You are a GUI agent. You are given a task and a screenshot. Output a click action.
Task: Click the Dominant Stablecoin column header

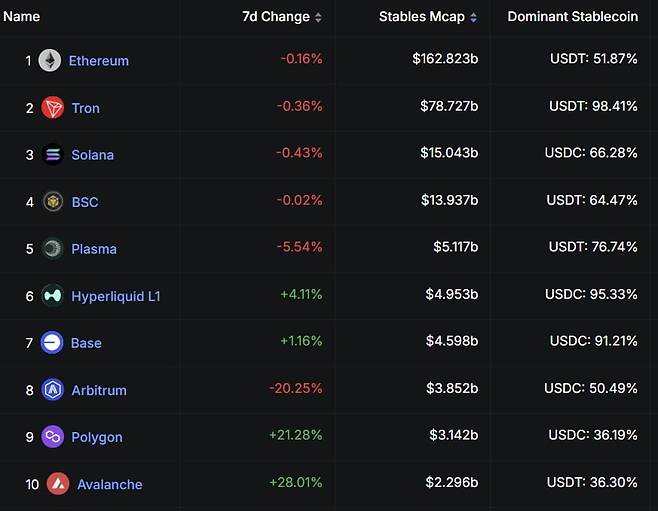572,17
